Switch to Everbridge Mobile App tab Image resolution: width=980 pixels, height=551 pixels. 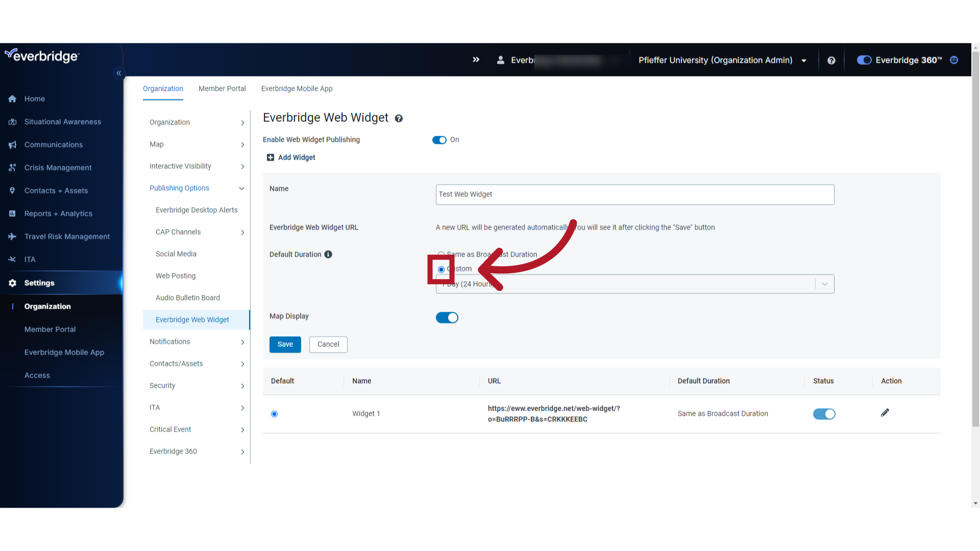[297, 88]
